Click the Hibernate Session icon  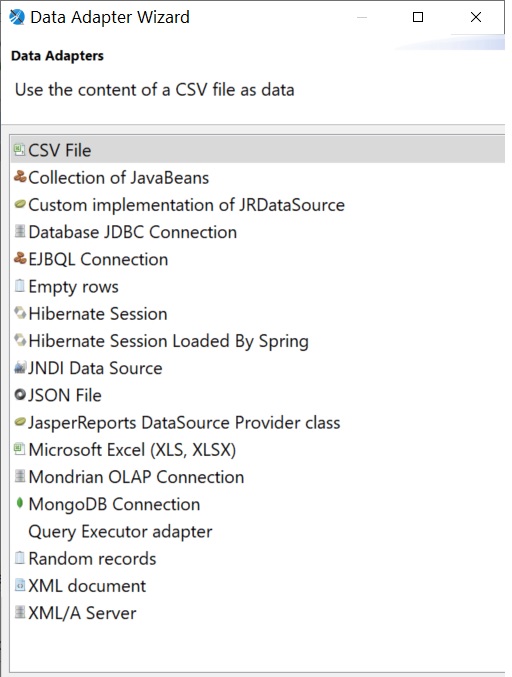[20, 313]
